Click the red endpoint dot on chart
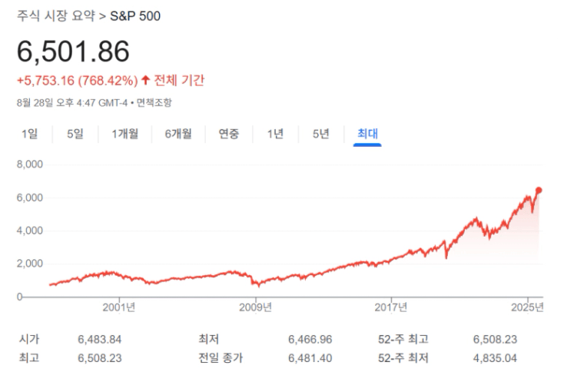 coord(539,191)
